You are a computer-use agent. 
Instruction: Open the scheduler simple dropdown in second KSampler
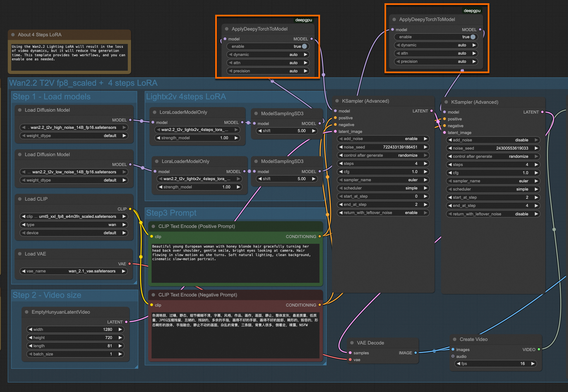point(493,189)
